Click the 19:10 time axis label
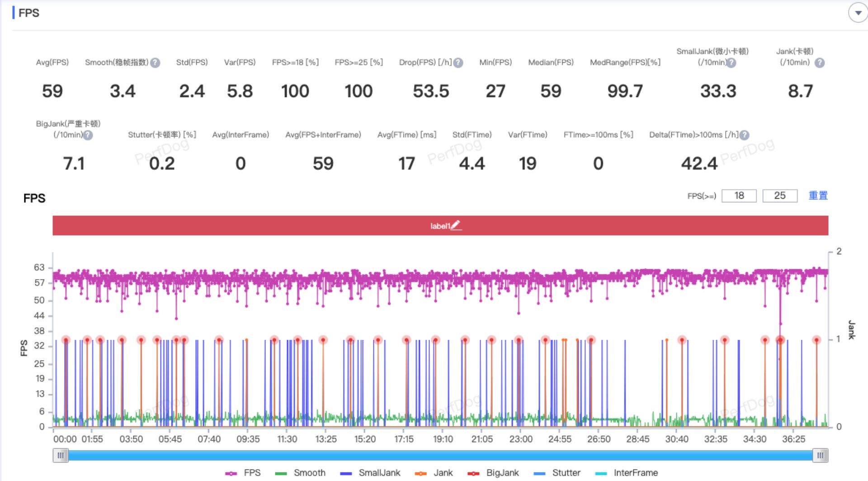Image resolution: width=868 pixels, height=481 pixels. pos(443,439)
